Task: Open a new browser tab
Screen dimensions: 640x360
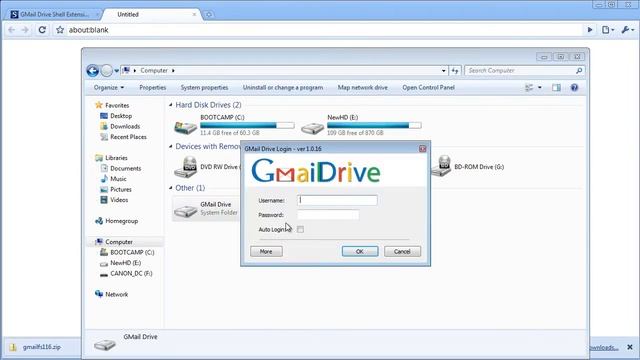Action: point(209,15)
